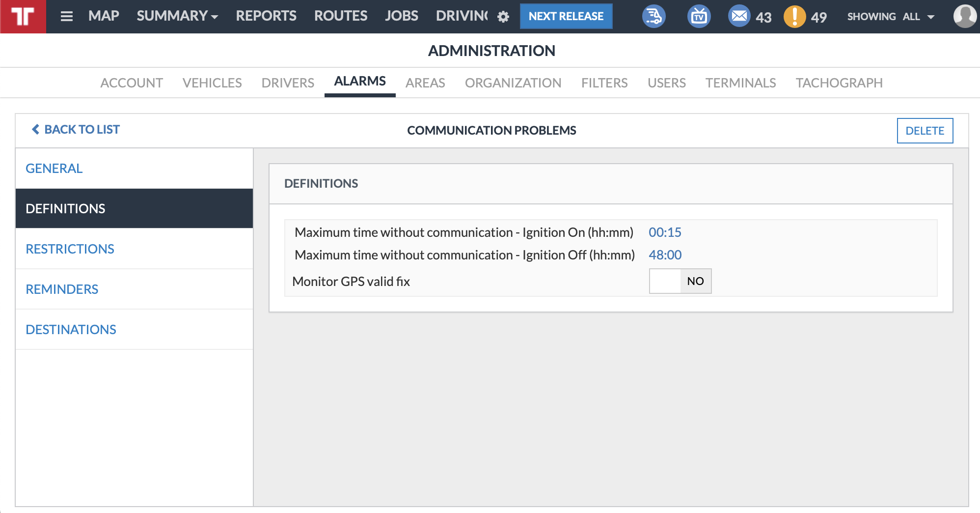The width and height of the screenshot is (980, 513).
Task: Open the TV mode icon
Action: click(699, 16)
